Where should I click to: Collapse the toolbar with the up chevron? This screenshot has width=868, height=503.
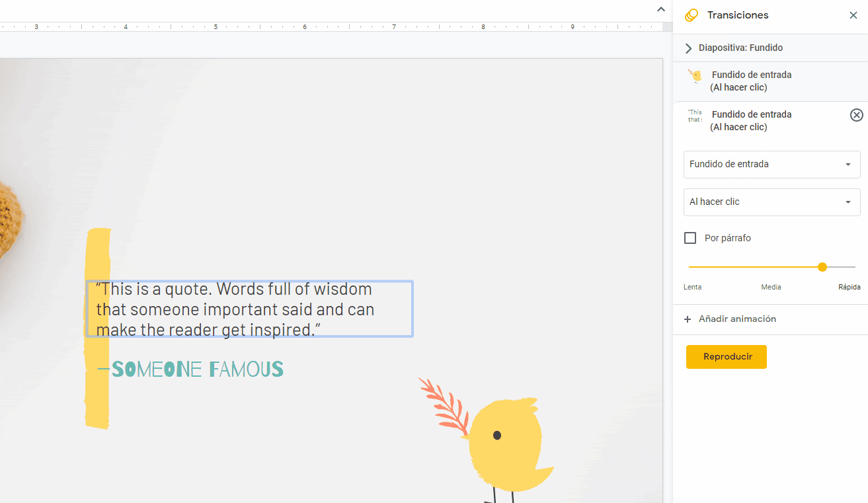coord(660,9)
